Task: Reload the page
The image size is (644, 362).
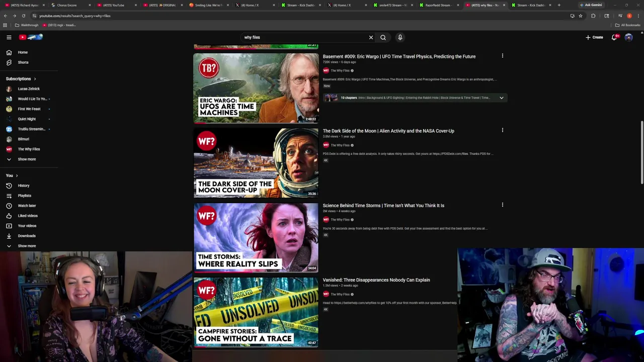Action: tap(23, 16)
